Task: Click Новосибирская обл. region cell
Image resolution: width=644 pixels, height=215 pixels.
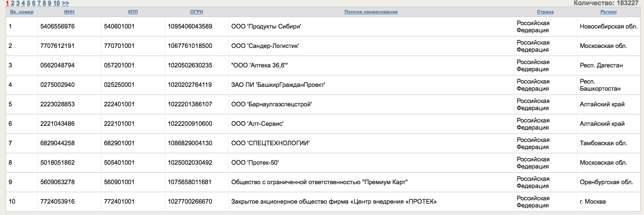Action: (x=608, y=27)
